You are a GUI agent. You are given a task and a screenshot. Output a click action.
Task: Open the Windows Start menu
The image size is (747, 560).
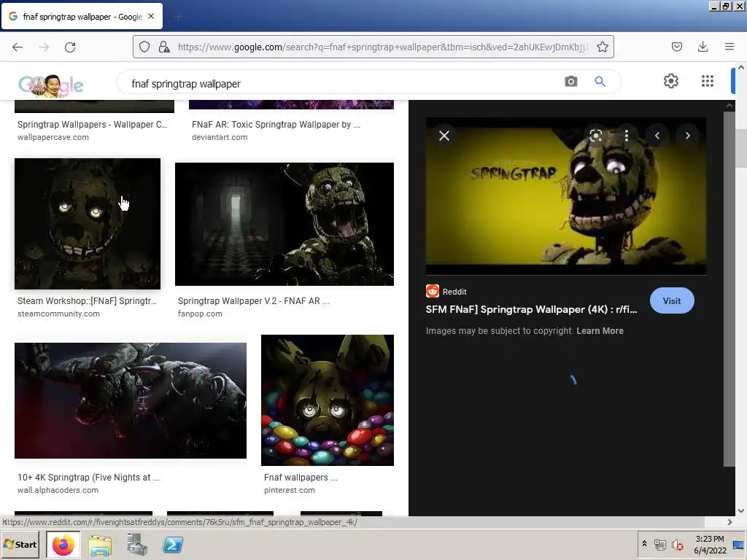pos(20,544)
